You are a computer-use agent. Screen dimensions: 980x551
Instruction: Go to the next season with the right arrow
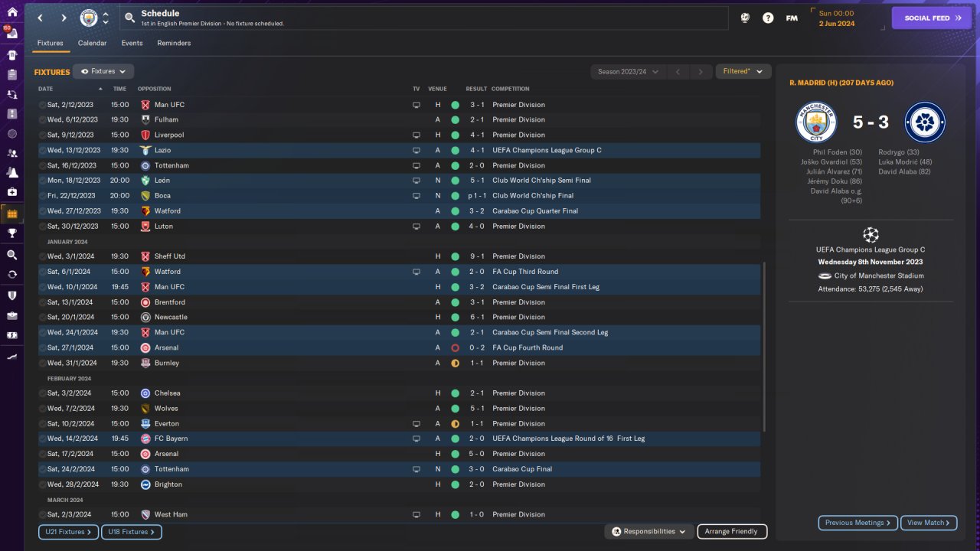tap(701, 72)
